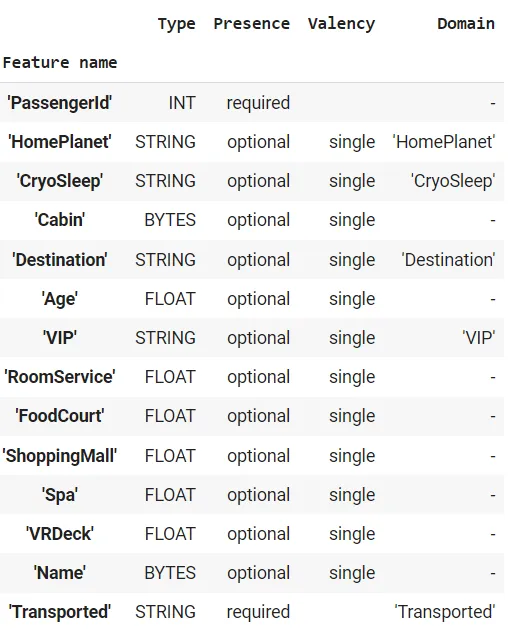Viewport: 517px width, 629px height.
Task: Click the 'VIP' domain value
Action: point(478,338)
